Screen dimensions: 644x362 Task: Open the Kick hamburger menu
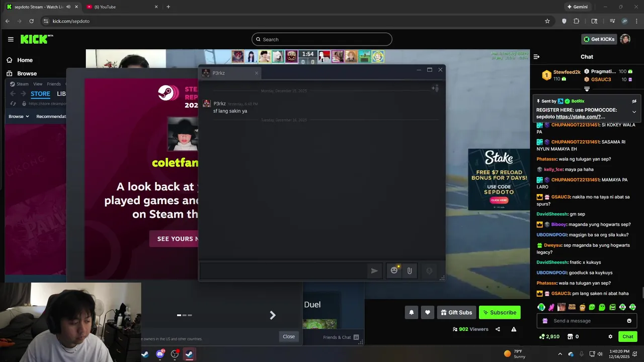11,39
